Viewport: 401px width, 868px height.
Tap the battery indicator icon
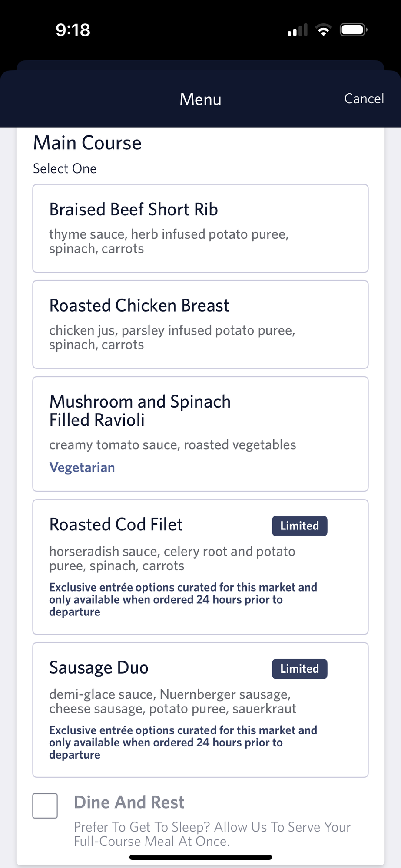pos(353,30)
